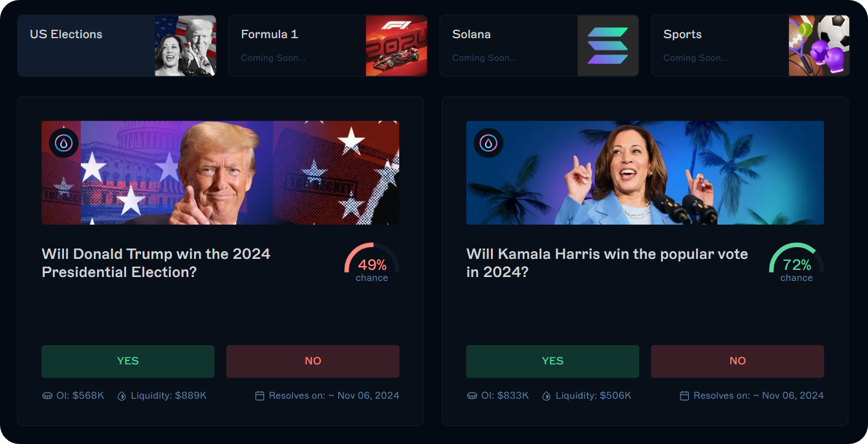Screen dimensions: 868x444
Task: Click the liquidity droplet icon in Harris card
Action: (547, 395)
